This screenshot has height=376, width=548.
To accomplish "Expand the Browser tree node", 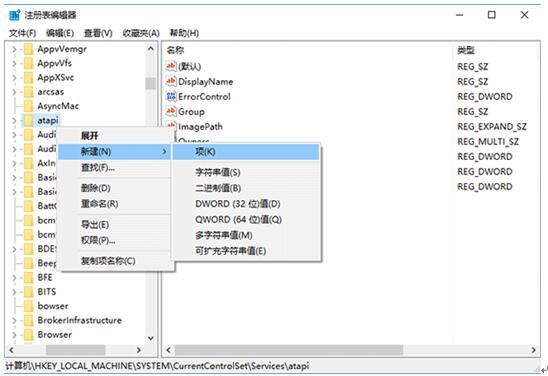I will 14,335.
